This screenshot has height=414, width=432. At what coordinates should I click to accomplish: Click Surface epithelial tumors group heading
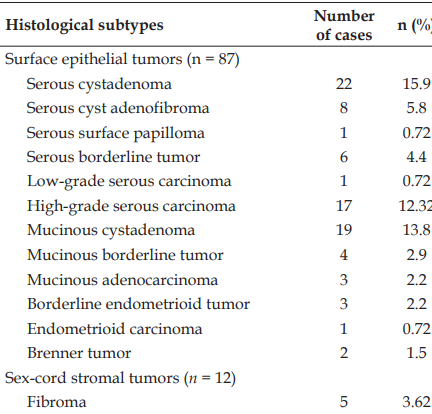(x=122, y=60)
